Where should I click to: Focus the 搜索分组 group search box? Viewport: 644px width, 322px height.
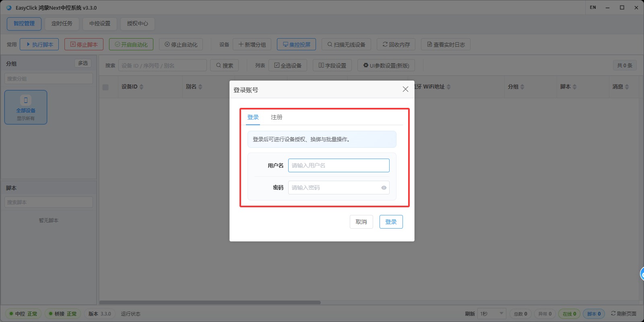pos(49,78)
